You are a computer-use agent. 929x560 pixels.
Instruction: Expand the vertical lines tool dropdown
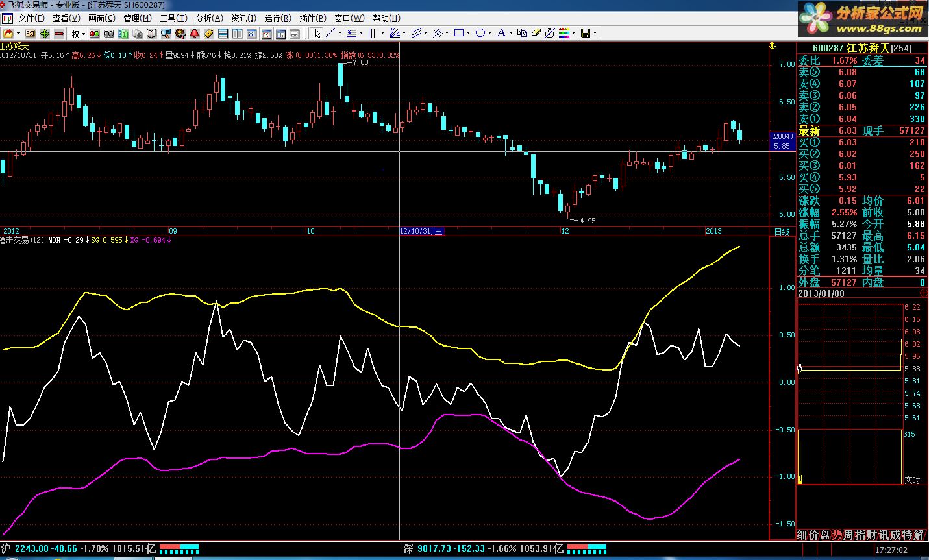click(382, 33)
